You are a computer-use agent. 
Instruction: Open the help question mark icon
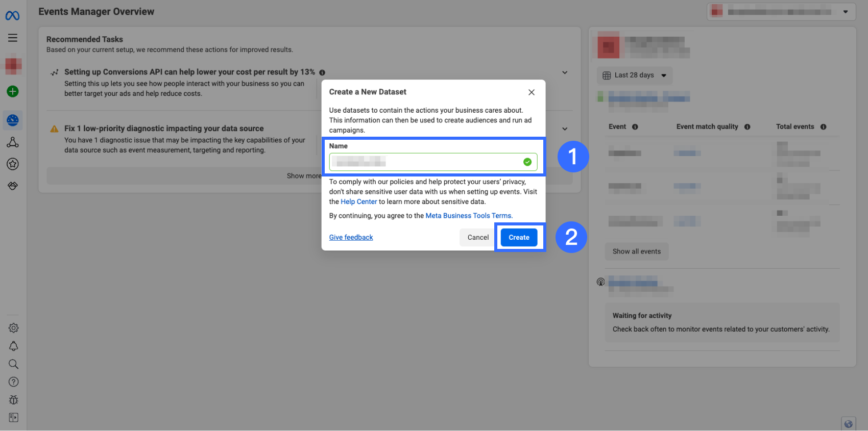pos(14,382)
